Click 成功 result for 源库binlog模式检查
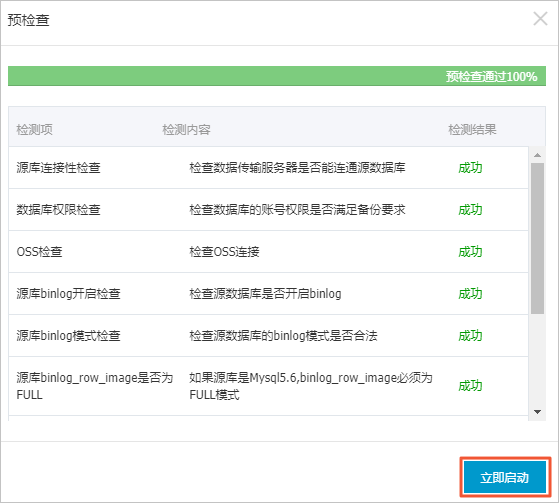This screenshot has width=559, height=503. tap(470, 336)
